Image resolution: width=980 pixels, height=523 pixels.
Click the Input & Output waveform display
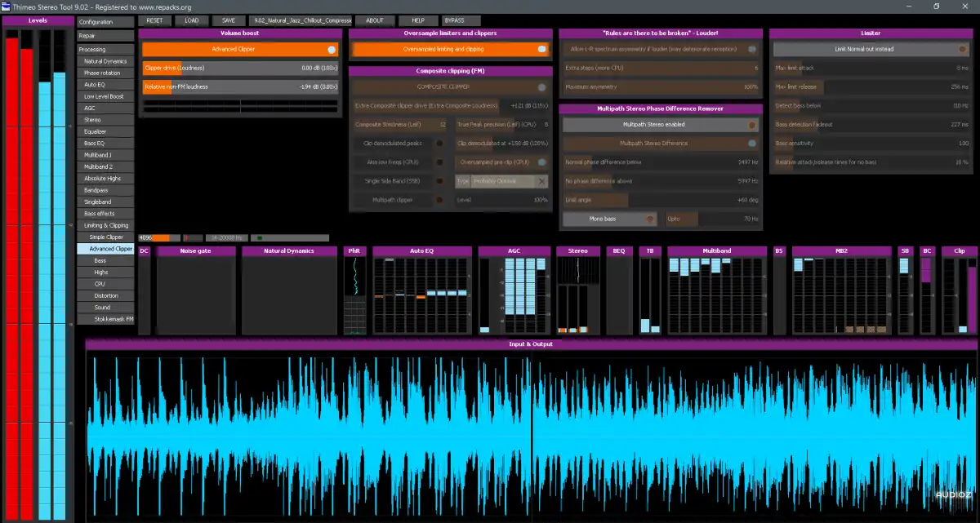tap(531, 437)
